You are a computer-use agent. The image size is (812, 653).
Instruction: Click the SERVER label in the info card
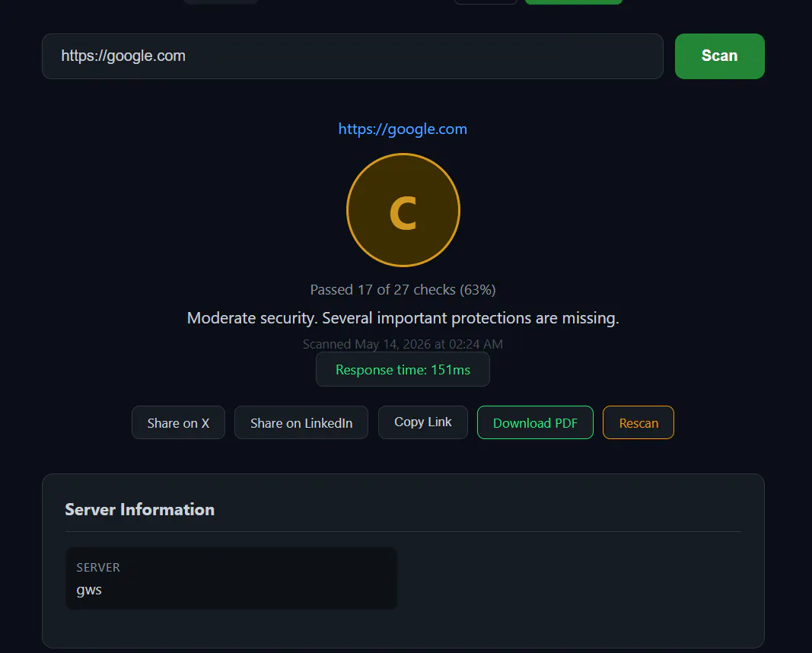click(x=98, y=567)
